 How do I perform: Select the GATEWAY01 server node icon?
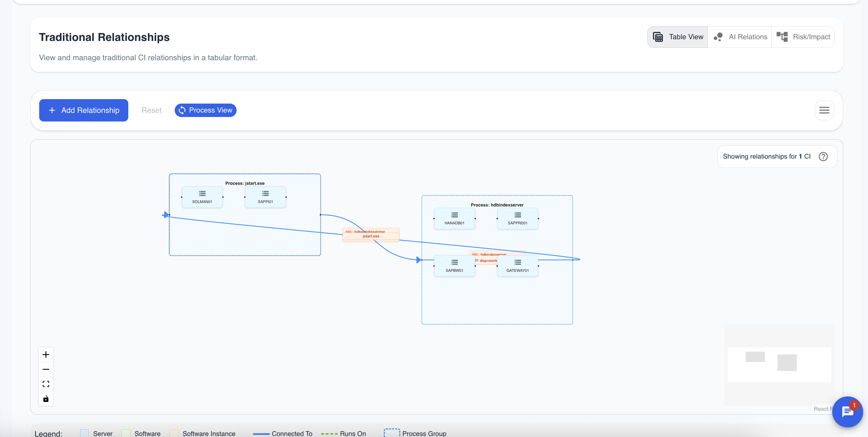click(x=517, y=262)
